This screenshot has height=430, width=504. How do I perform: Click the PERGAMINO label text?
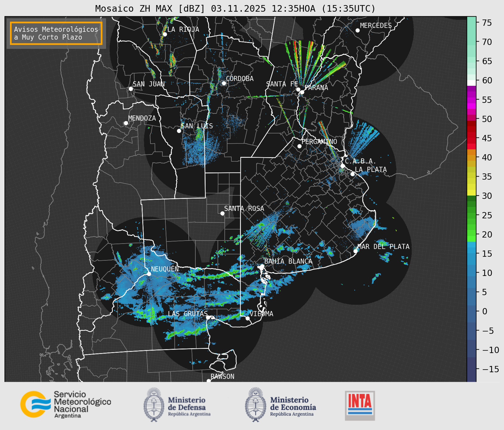pos(319,141)
